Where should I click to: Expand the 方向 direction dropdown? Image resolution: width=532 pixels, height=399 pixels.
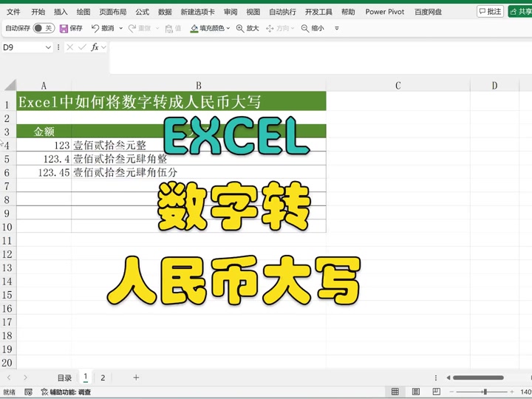[x=293, y=29]
